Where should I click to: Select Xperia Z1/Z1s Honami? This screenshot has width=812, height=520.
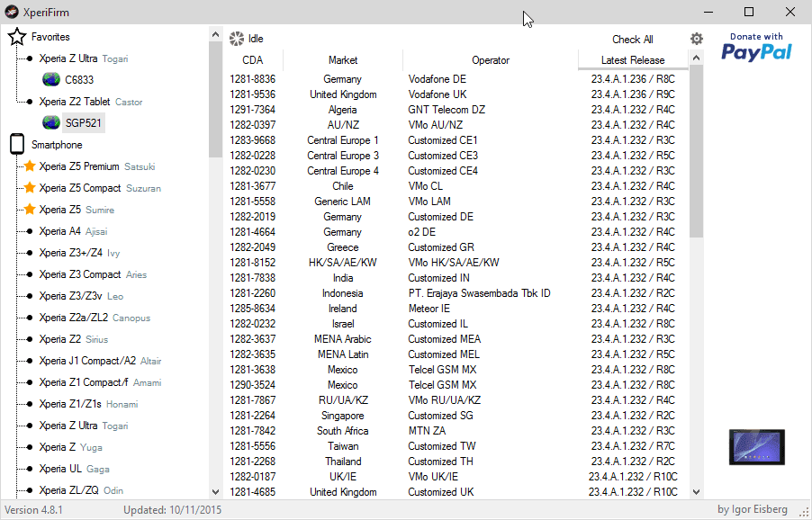[88, 404]
